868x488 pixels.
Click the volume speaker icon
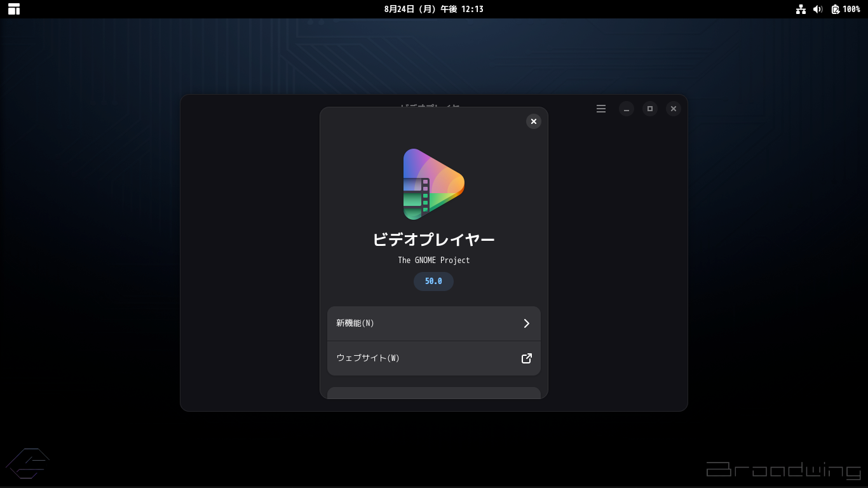(818, 9)
